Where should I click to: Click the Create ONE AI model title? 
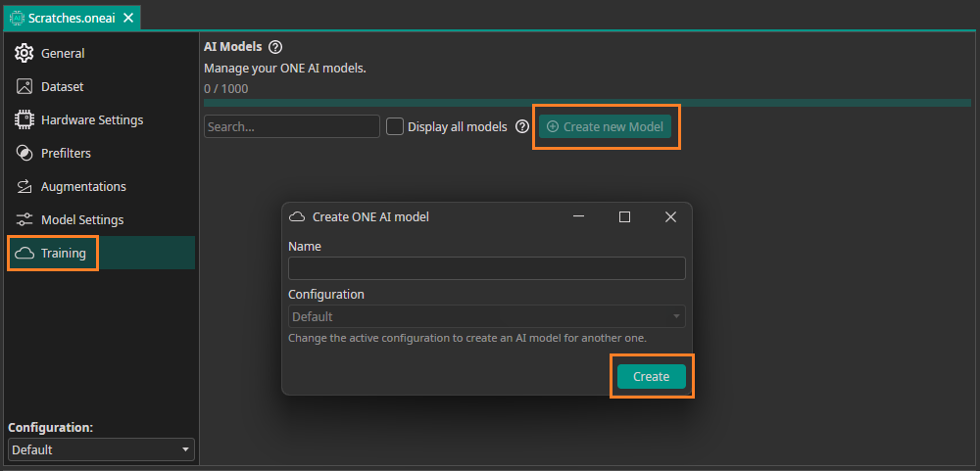coord(370,216)
